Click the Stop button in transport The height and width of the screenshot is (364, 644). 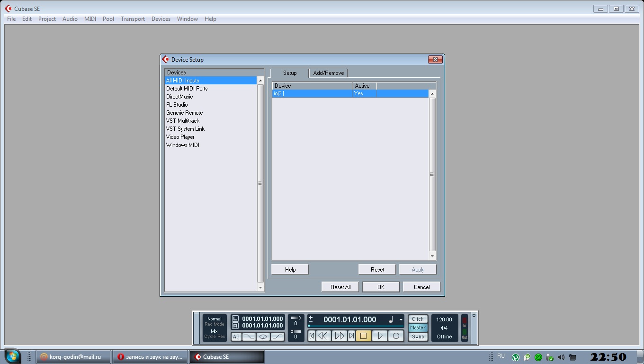(x=363, y=336)
